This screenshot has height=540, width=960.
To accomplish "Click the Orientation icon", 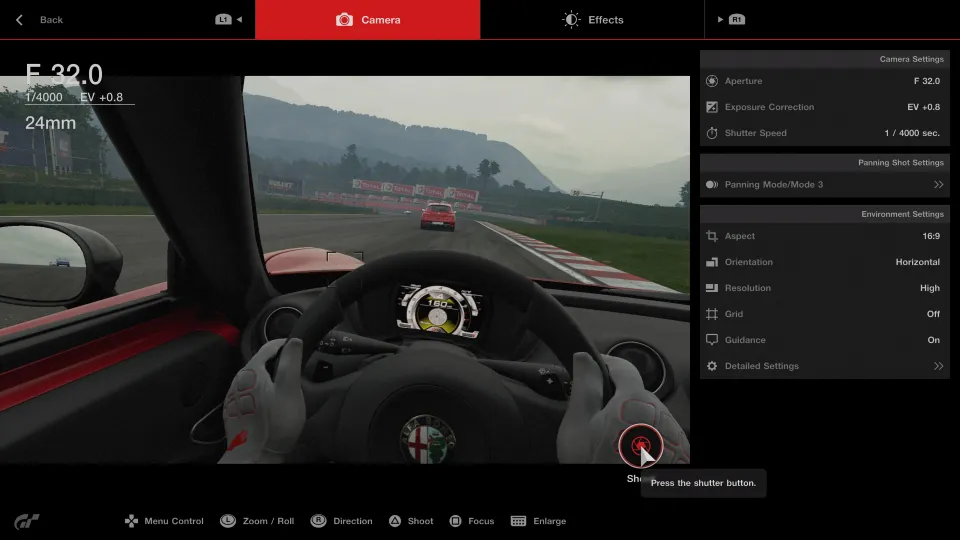I will click(711, 262).
